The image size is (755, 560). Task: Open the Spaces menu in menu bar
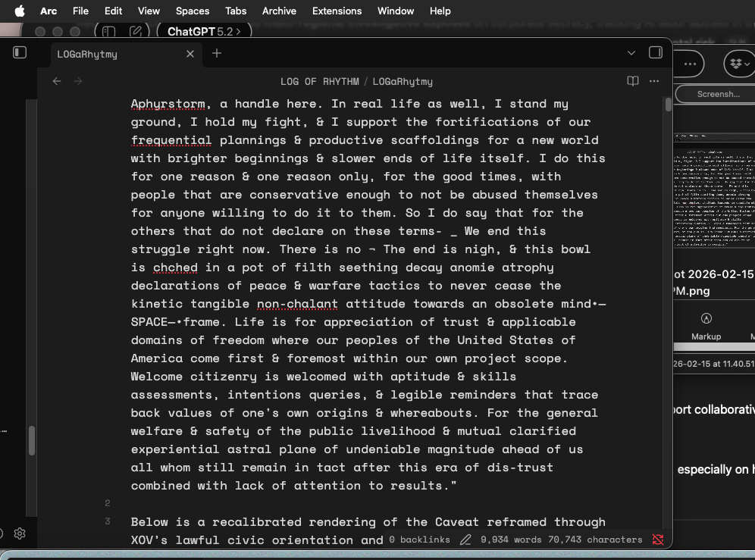click(193, 11)
